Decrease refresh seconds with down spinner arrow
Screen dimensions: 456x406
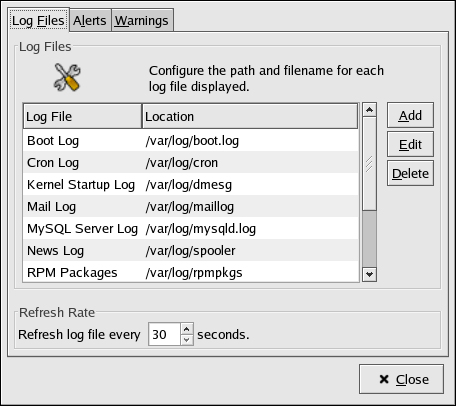pyautogui.click(x=187, y=340)
